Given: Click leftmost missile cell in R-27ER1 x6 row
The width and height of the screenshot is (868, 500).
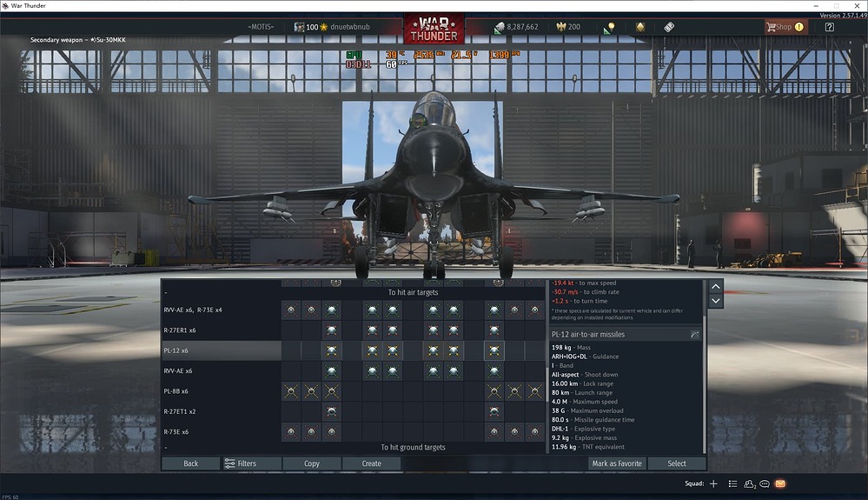Looking at the screenshot, I should pos(332,330).
